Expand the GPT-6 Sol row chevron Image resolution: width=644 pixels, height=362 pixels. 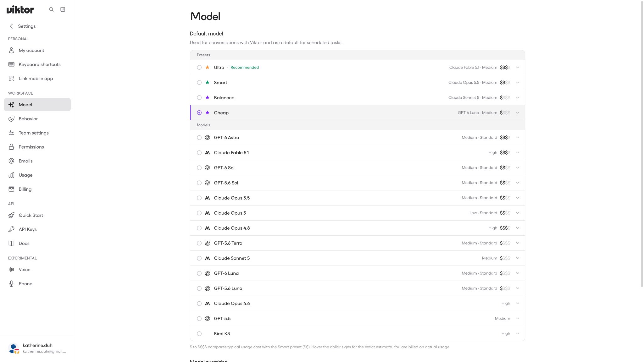pyautogui.click(x=518, y=168)
